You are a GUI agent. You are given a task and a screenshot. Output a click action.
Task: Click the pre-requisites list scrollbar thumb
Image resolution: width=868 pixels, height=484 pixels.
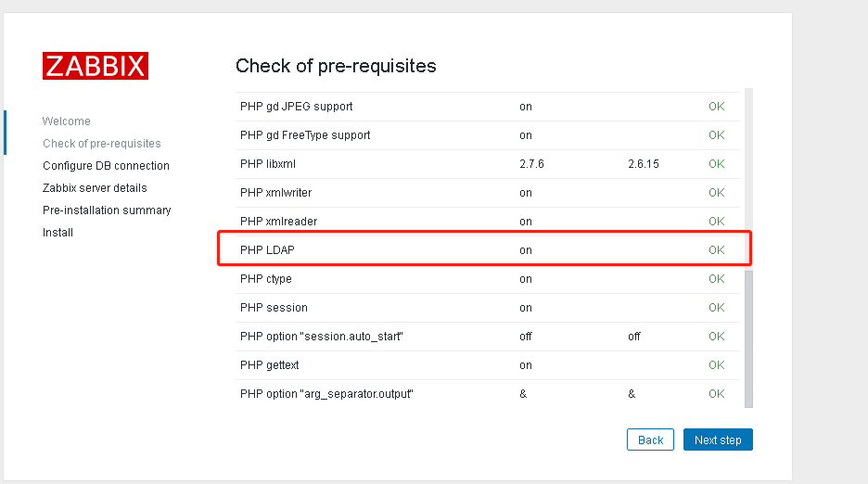coord(748,338)
